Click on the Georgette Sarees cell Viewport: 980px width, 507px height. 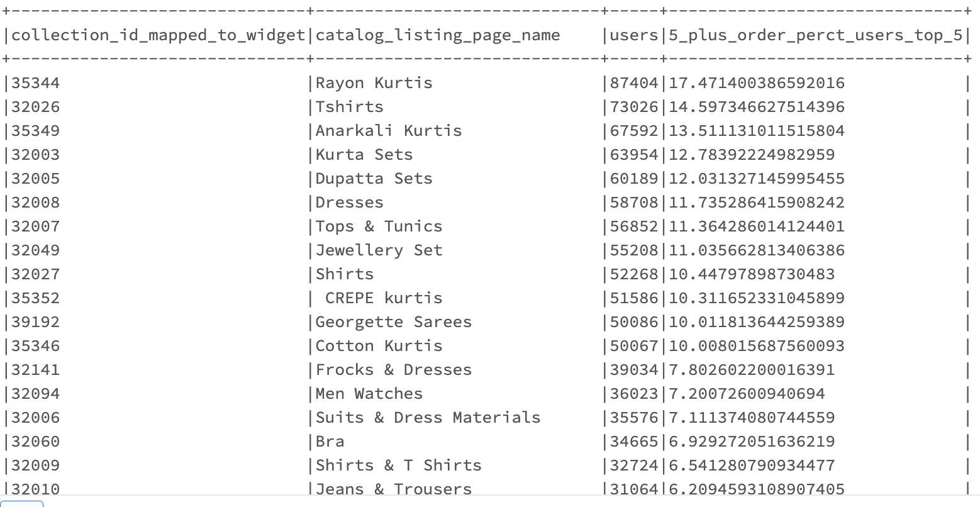click(393, 322)
